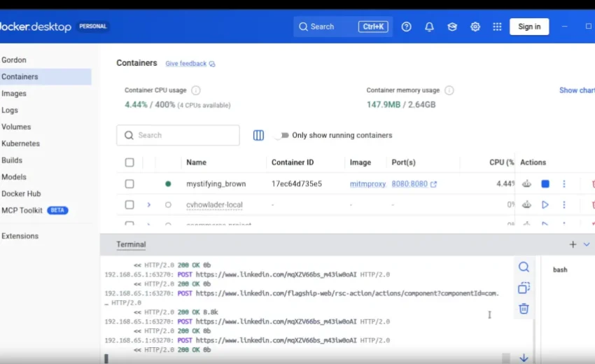This screenshot has height=364, width=595.
Task: Sort by the Image column header
Action: pyautogui.click(x=360, y=162)
